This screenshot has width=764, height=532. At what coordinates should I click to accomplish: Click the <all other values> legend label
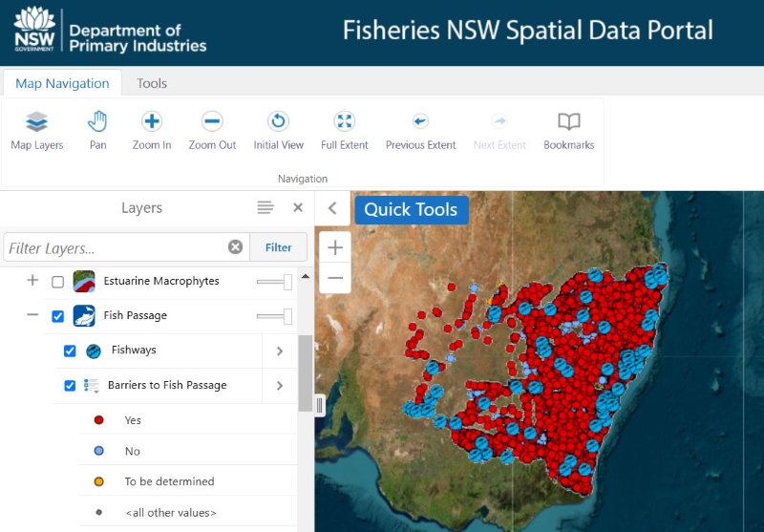pos(171,513)
